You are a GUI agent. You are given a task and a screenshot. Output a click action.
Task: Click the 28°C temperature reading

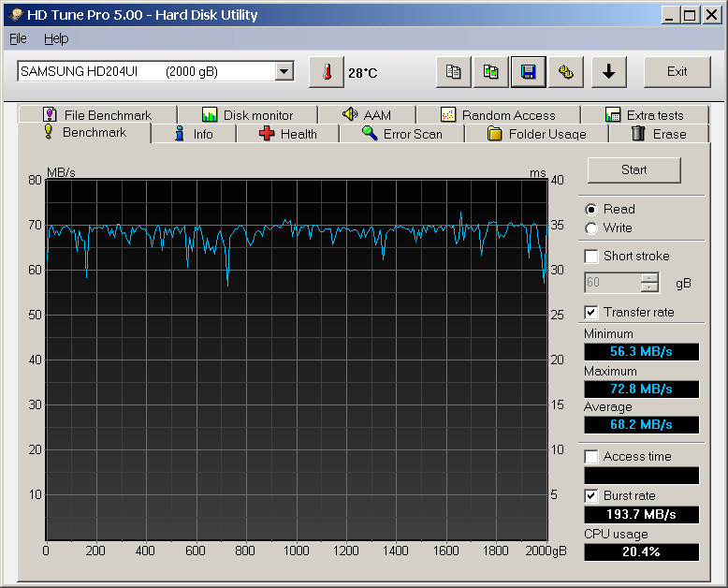[x=363, y=73]
